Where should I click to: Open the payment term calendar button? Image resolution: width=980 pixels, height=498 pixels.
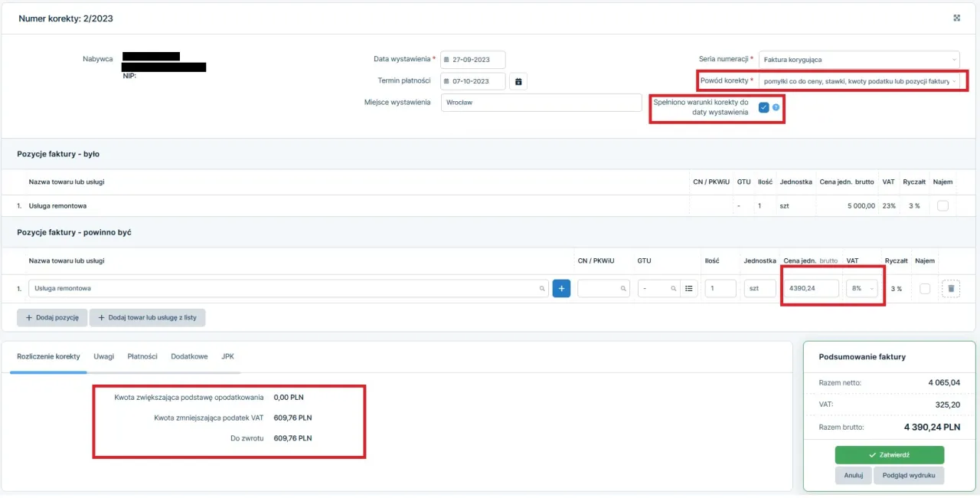click(518, 81)
